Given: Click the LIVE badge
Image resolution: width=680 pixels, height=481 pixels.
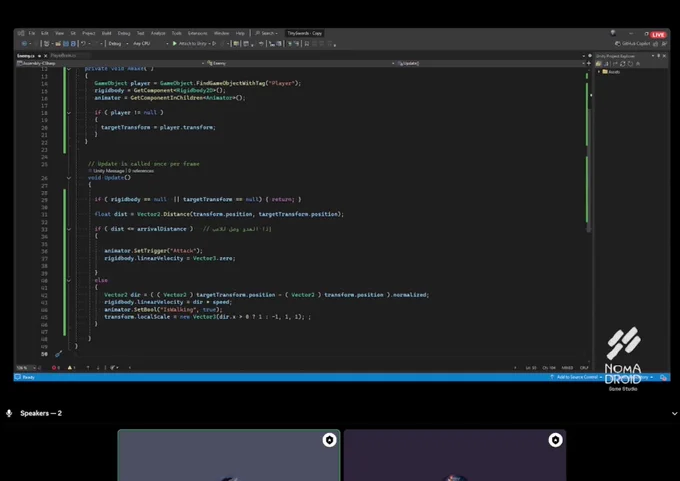Looking at the screenshot, I should point(658,35).
